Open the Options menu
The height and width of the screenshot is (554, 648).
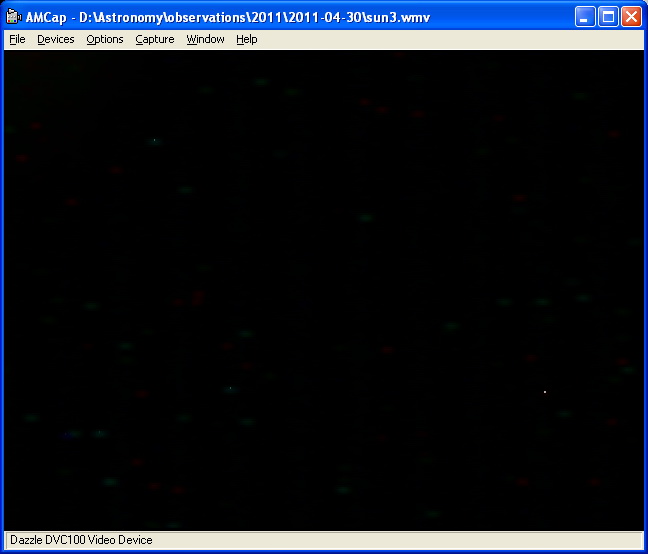coord(105,39)
